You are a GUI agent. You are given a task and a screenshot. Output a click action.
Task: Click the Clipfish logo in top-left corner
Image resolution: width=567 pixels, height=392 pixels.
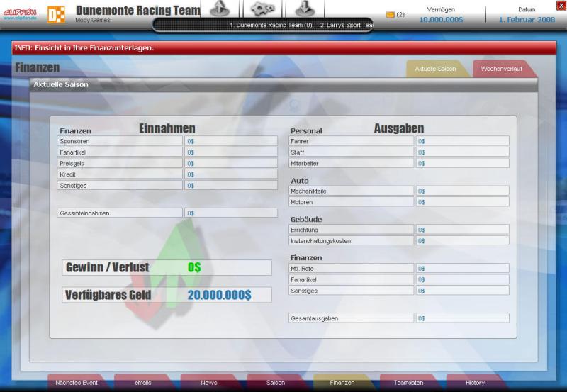tap(20, 13)
